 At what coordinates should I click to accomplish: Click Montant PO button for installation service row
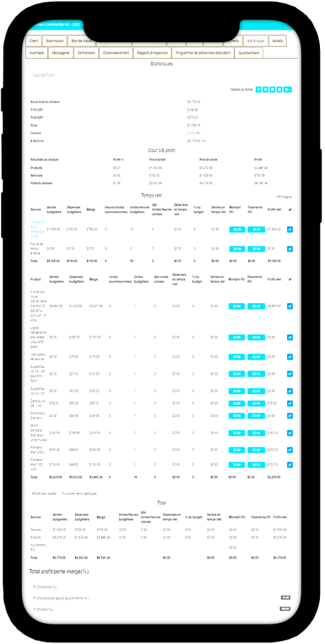pyautogui.click(x=237, y=230)
